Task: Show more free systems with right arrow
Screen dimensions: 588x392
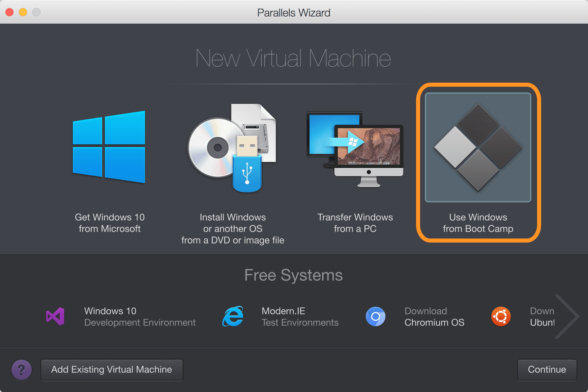Action: coord(567,316)
